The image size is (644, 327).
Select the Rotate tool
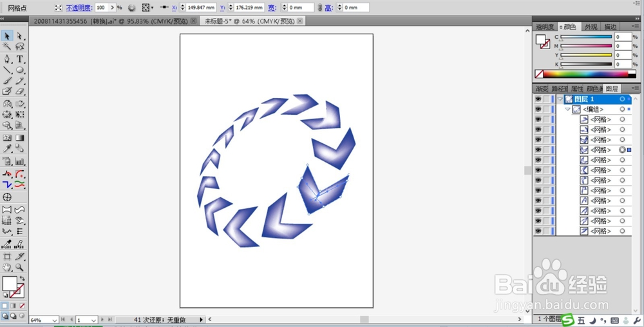[7, 104]
